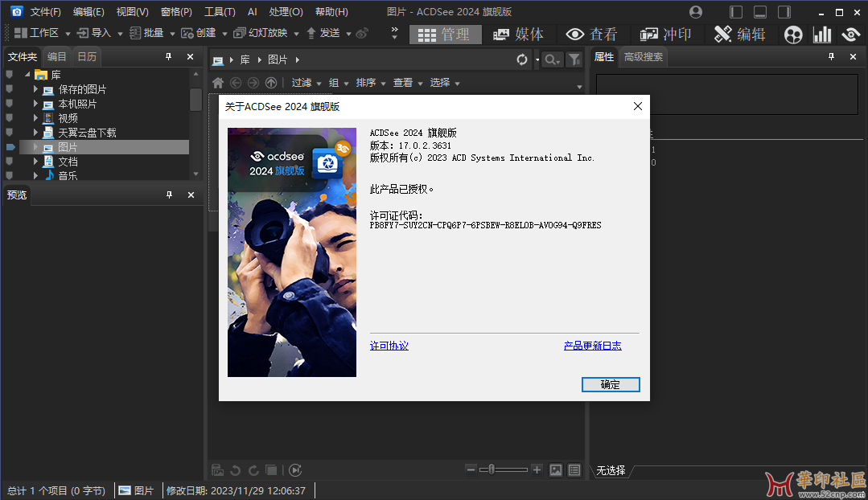Viewport: 868px width, 500px height.
Task: Expand the toolbar overflow chevron
Action: click(x=394, y=33)
